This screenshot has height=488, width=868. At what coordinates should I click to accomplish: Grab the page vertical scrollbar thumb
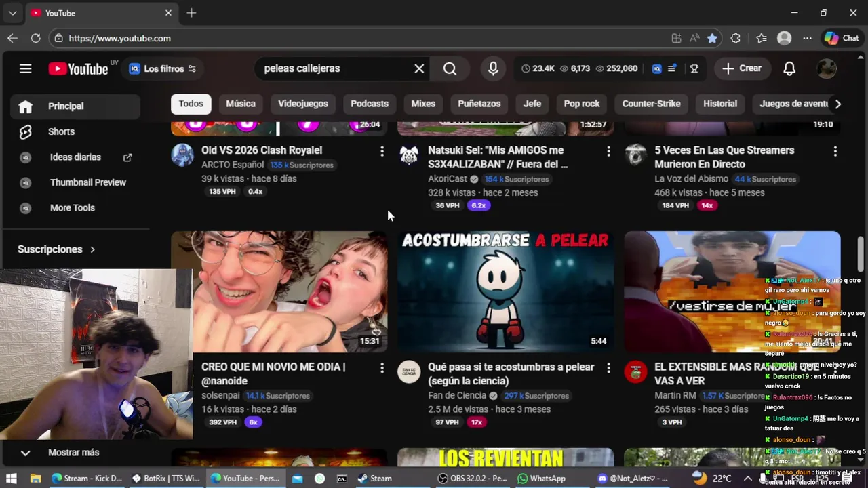(x=861, y=253)
